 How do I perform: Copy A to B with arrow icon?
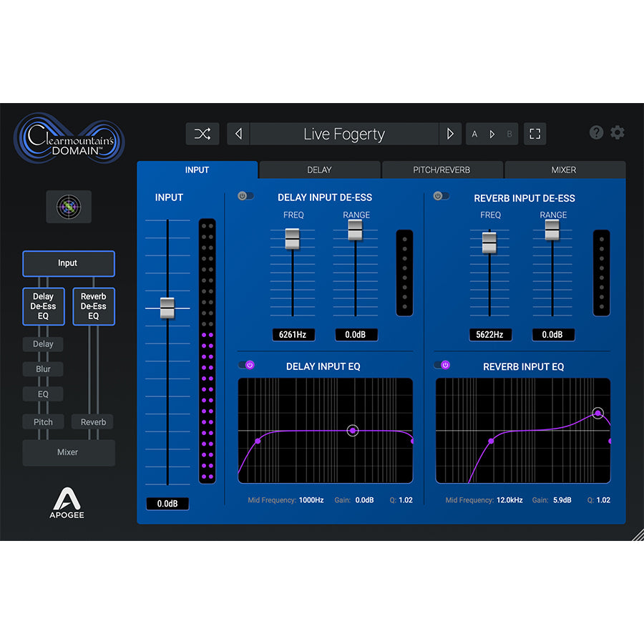(492, 135)
